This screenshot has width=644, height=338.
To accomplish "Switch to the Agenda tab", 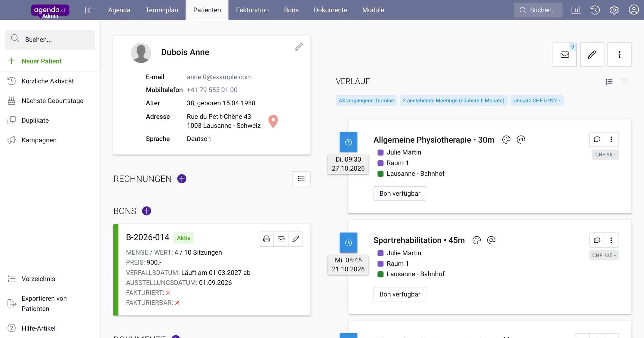I will tap(119, 10).
